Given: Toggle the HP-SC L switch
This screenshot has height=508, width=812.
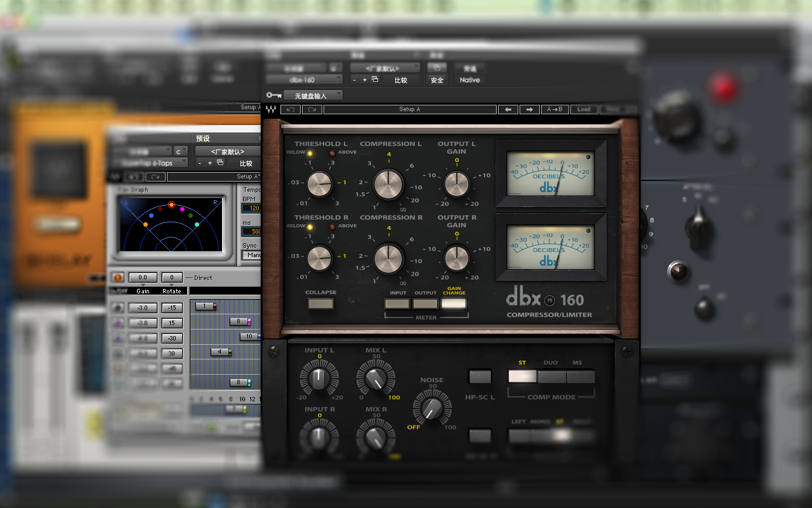Looking at the screenshot, I should pyautogui.click(x=480, y=377).
